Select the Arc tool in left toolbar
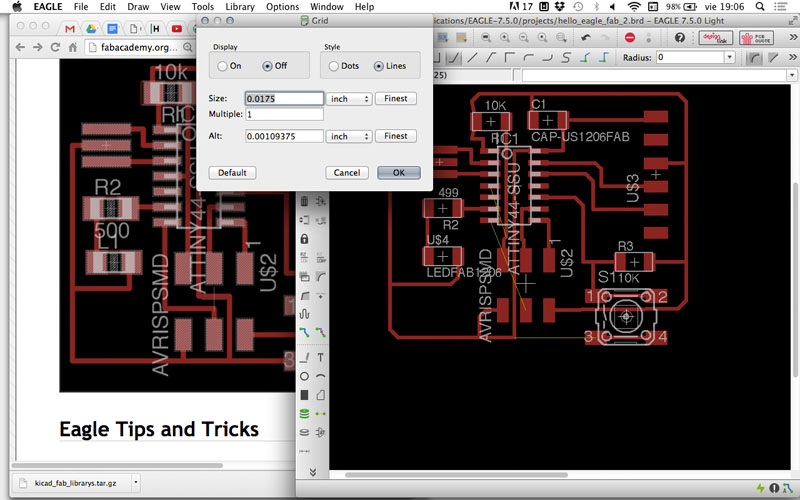Image resolution: width=800 pixels, height=500 pixels. tap(320, 377)
